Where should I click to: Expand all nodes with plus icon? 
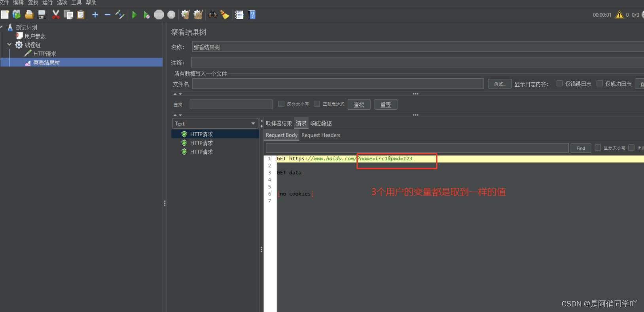point(95,15)
